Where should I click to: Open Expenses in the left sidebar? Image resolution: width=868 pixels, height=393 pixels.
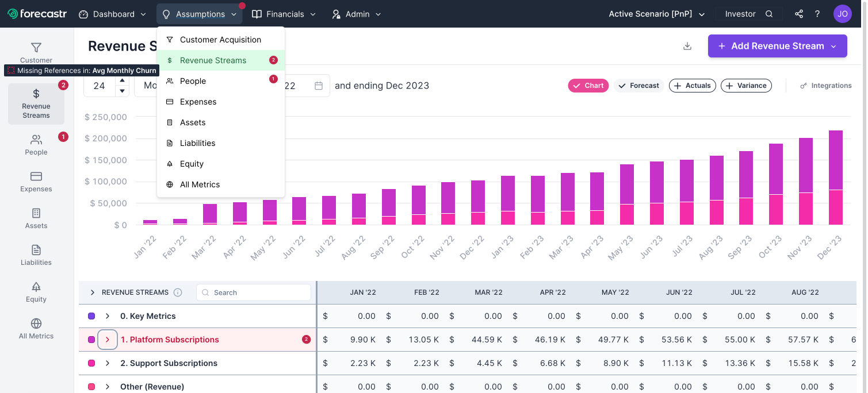(36, 182)
